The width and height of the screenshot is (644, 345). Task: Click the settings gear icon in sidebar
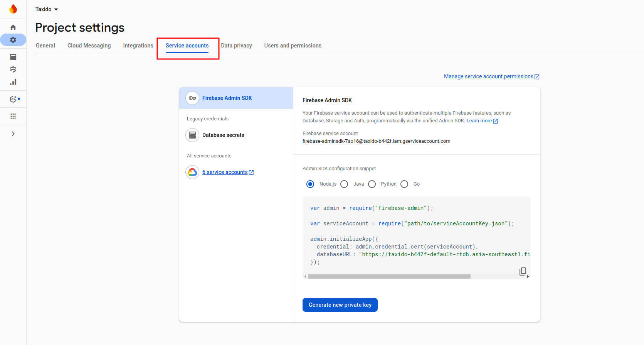click(13, 40)
